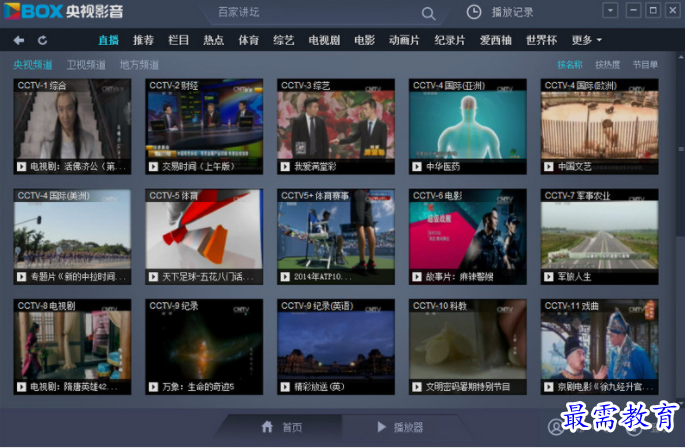Play icon beside 天下足球-五花八门话

click(153, 277)
